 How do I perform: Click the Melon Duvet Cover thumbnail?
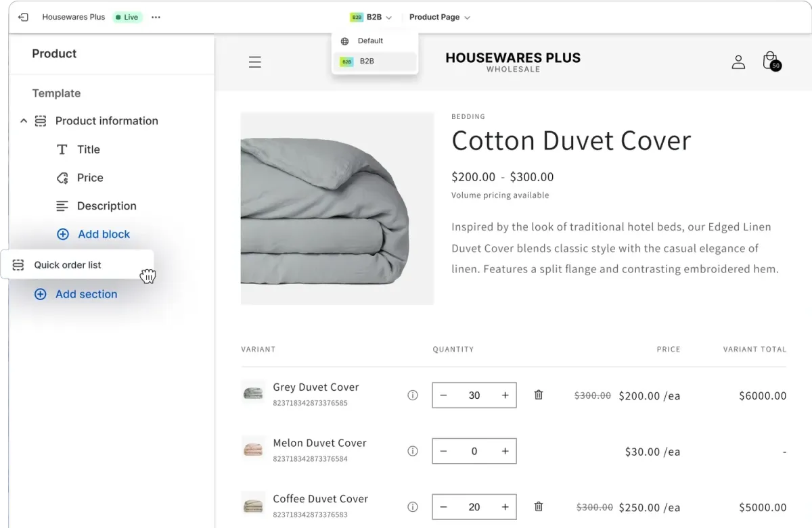tap(253, 450)
